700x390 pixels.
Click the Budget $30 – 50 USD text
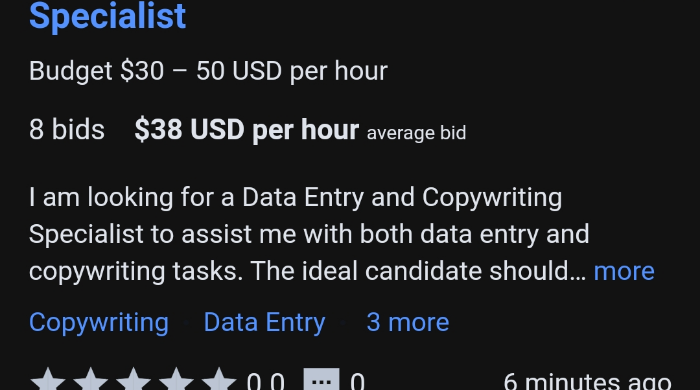coord(208,71)
